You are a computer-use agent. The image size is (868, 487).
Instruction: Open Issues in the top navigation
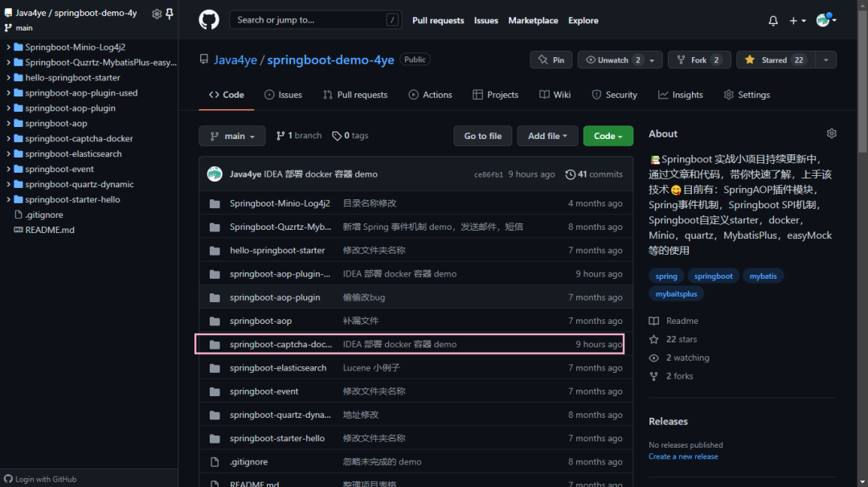[486, 20]
